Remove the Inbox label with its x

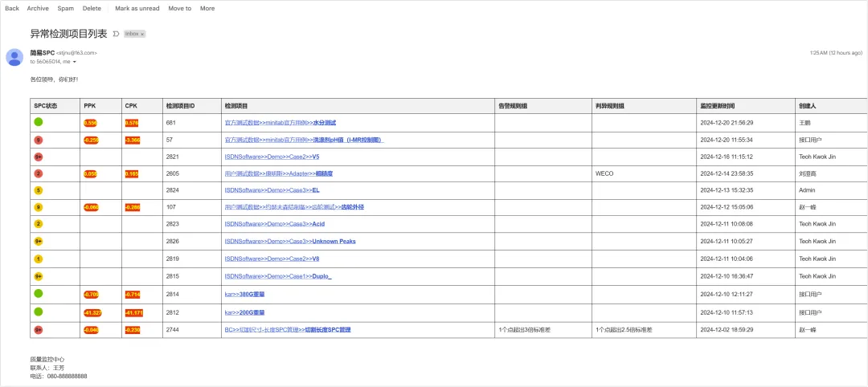click(142, 34)
